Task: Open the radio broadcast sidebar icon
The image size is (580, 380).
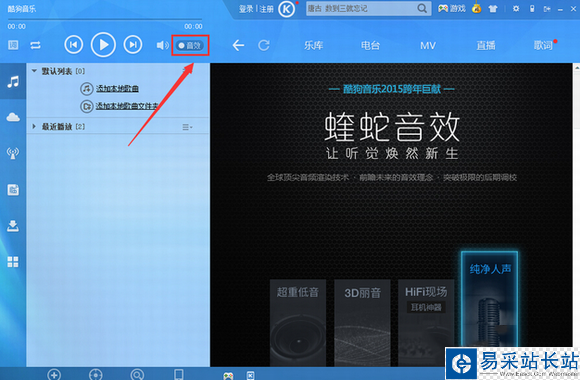Action: [13, 153]
